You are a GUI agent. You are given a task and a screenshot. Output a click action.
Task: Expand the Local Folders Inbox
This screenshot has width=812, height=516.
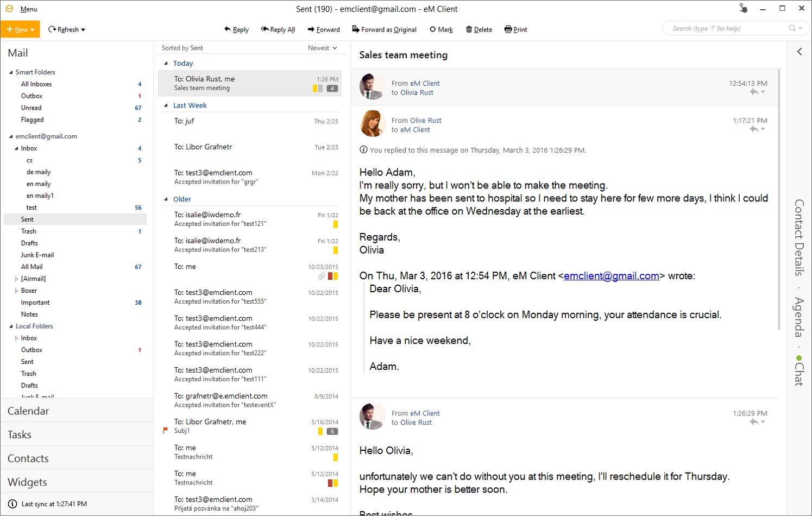[x=16, y=338]
